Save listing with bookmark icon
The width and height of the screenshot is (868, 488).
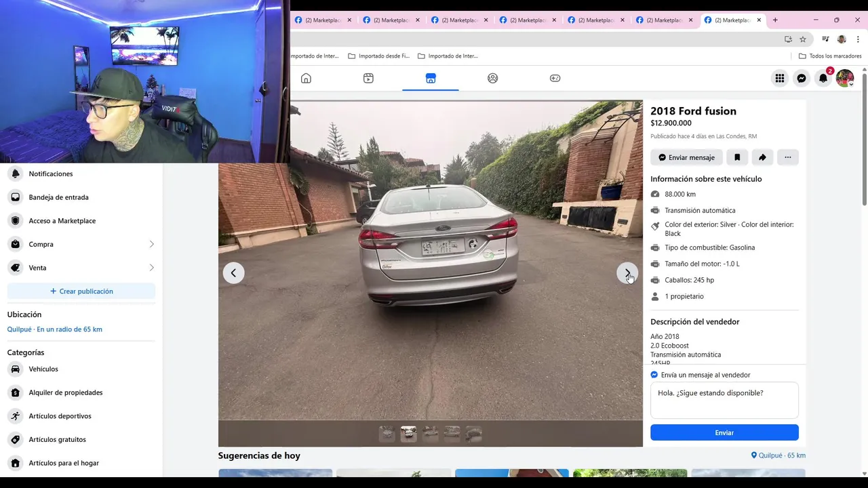[x=737, y=157]
